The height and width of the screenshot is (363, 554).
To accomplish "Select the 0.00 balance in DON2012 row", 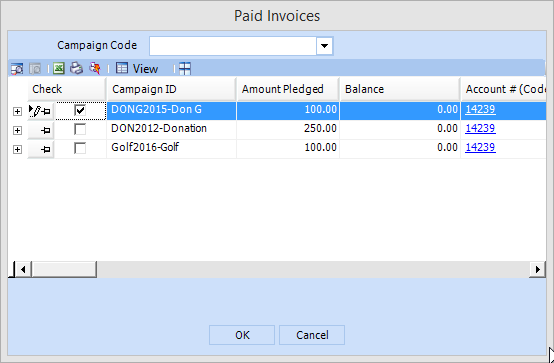I will click(x=400, y=129).
